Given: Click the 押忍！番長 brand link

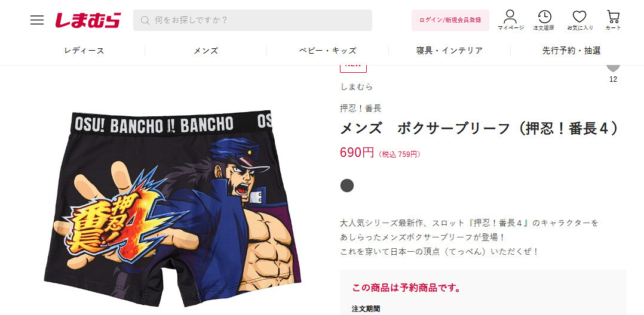Looking at the screenshot, I should tap(361, 109).
